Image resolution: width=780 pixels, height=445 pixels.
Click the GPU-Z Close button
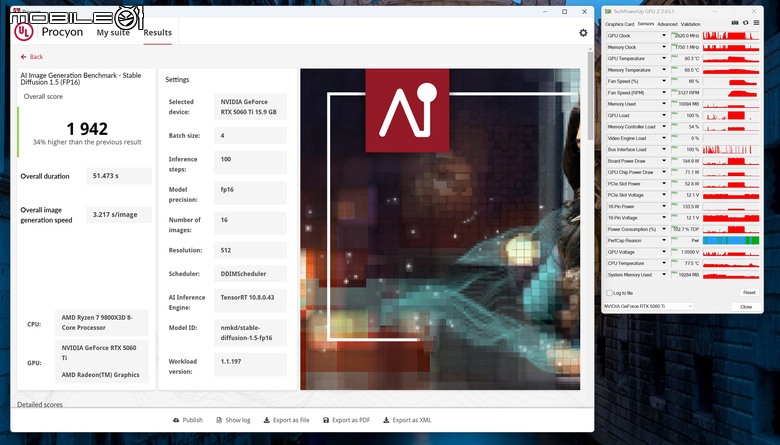click(746, 307)
